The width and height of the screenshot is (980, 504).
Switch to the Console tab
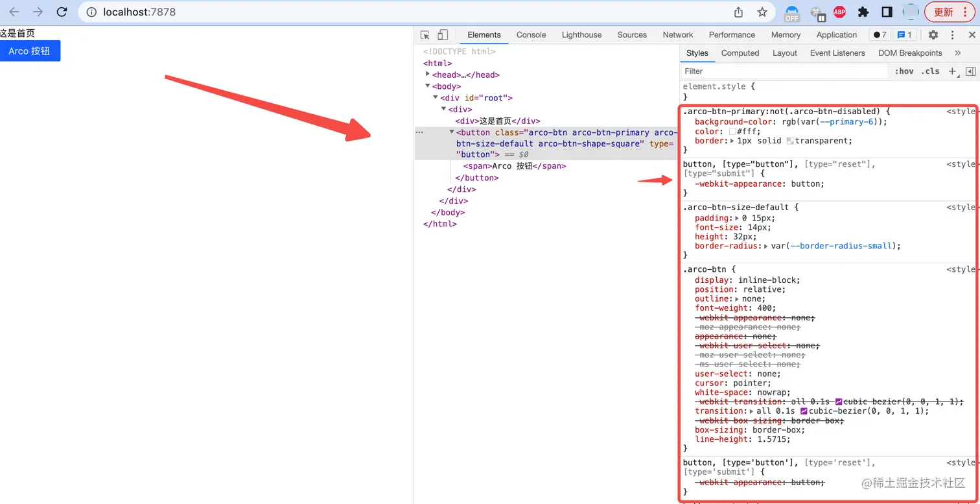531,35
